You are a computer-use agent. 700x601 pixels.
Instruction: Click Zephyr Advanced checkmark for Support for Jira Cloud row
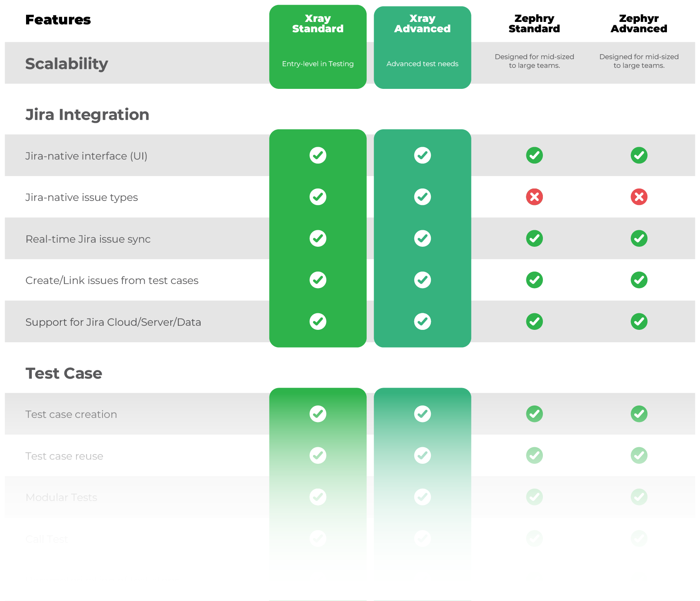tap(639, 322)
